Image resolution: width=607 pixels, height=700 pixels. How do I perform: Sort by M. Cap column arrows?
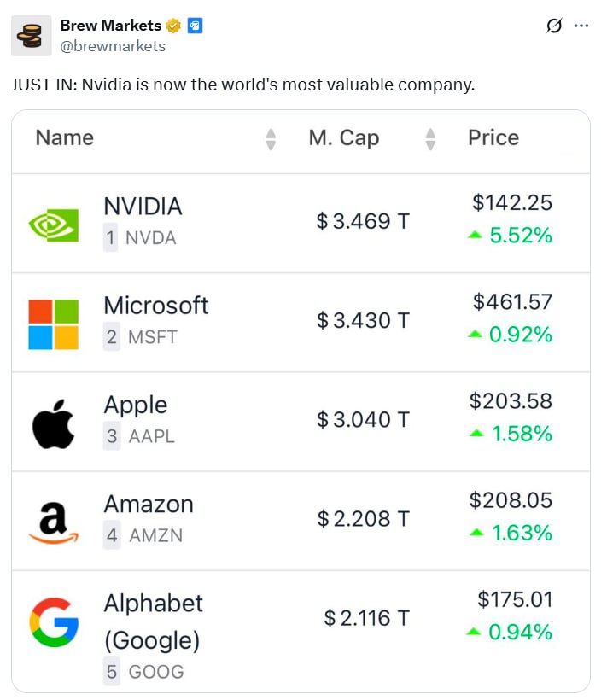[x=430, y=139]
